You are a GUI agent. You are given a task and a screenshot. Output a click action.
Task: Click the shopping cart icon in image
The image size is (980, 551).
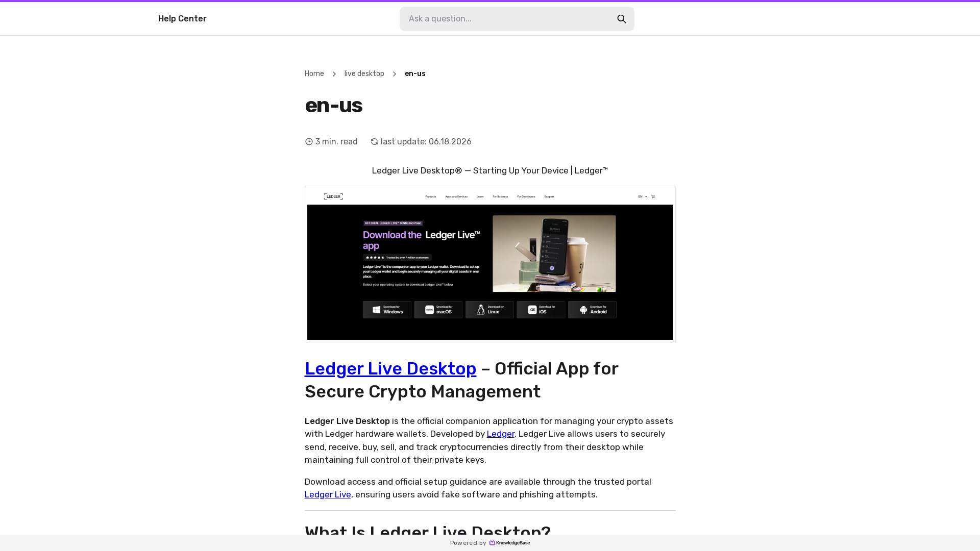tap(653, 196)
